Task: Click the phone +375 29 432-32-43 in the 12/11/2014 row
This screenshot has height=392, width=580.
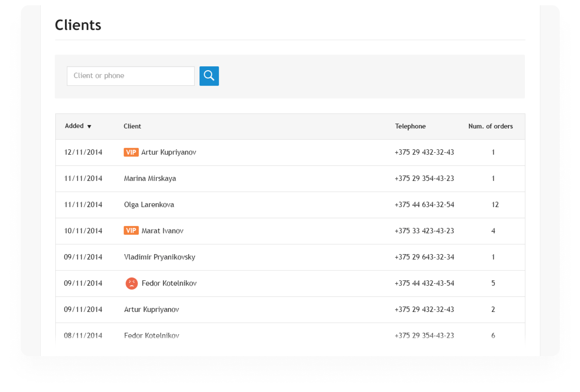Action: click(x=424, y=152)
